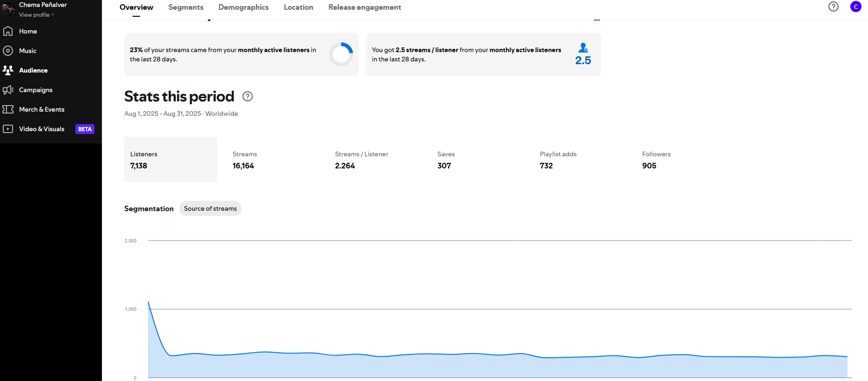The width and height of the screenshot is (868, 381).
Task: Click the Merch & Events ticket icon
Action: tap(8, 109)
